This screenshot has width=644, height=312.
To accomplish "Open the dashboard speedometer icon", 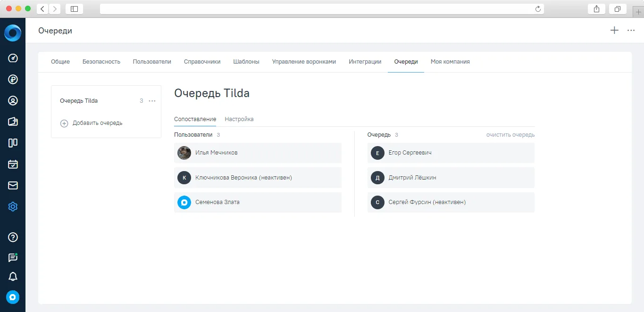I will pyautogui.click(x=13, y=58).
